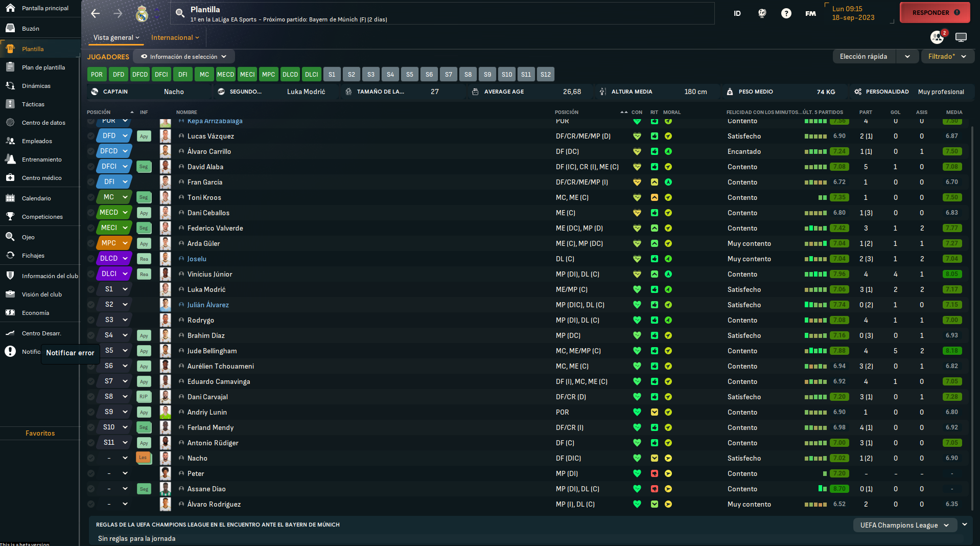Click the FM logo menu

click(x=811, y=13)
